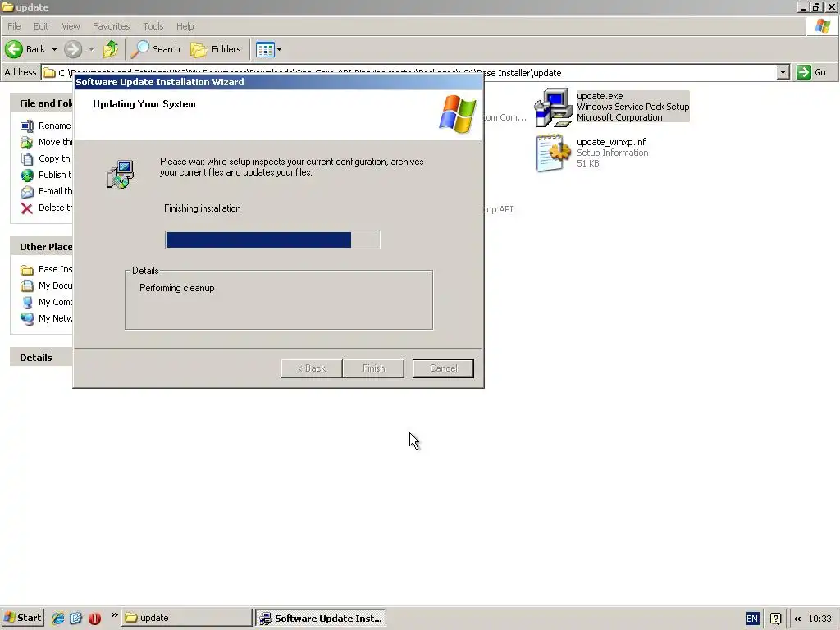Switch to Software Update Inst... taskbar button
This screenshot has width=840, height=630.
coord(321,618)
